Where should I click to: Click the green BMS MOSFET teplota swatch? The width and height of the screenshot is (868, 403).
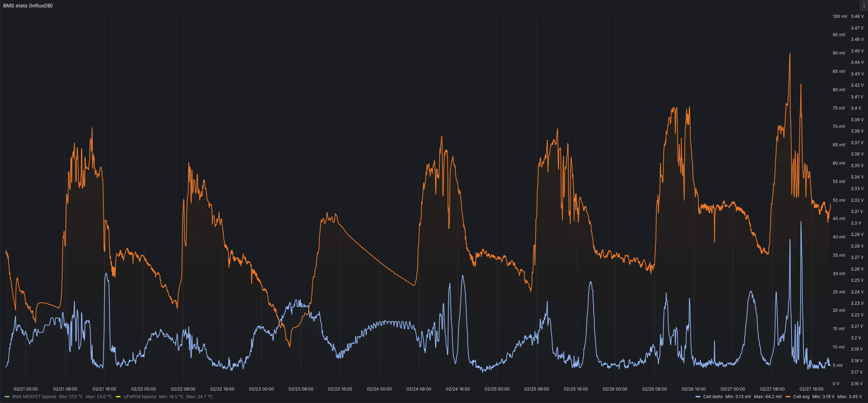click(7, 397)
